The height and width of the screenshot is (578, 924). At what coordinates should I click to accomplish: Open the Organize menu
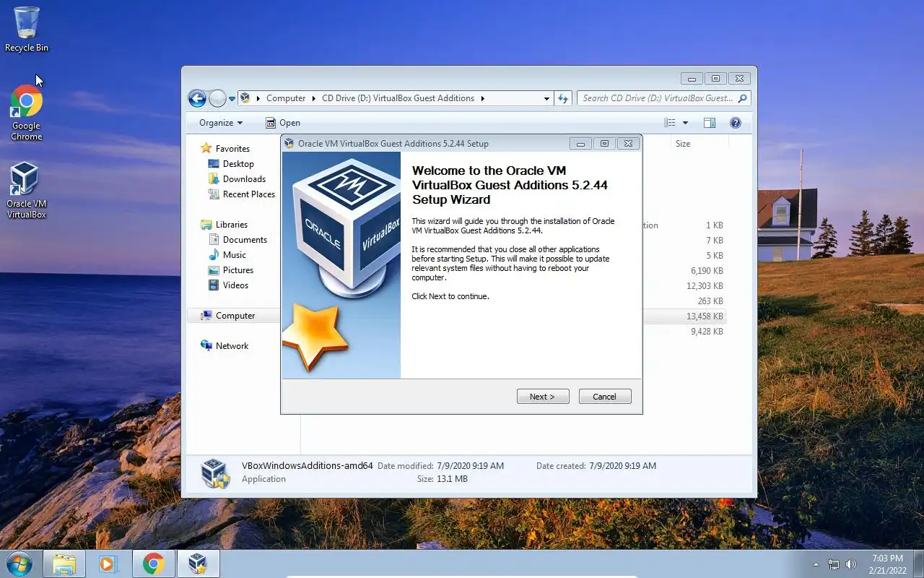click(x=221, y=123)
